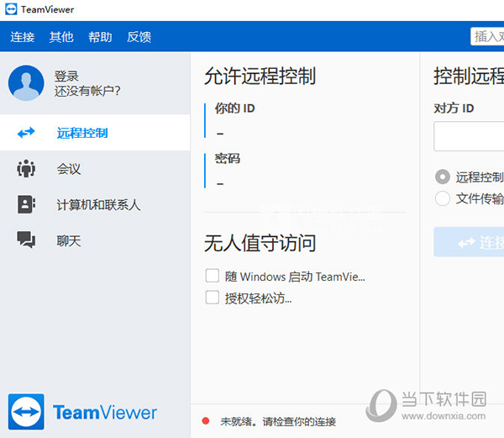Screen dimensions: 504x438
Task: Click the chat bubbles icon
Action: point(26,240)
